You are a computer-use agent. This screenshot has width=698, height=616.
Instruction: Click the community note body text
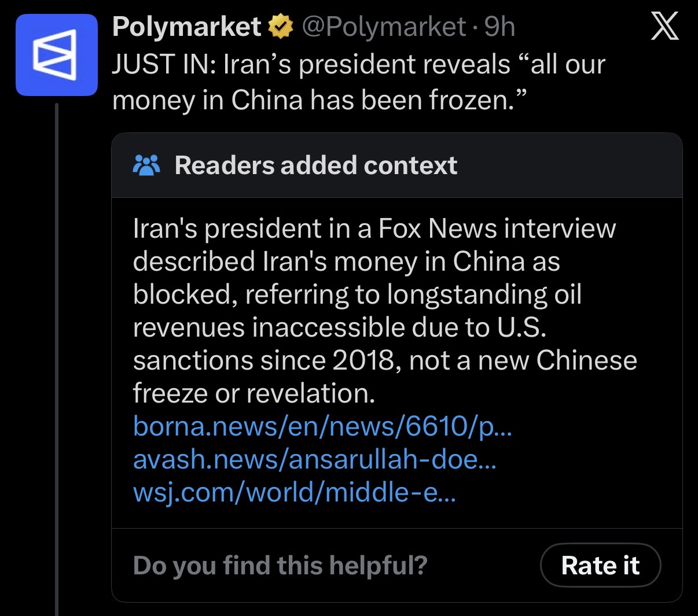(385, 311)
